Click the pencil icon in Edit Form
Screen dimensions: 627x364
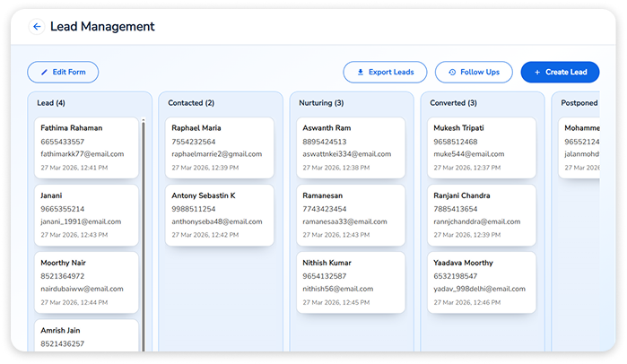(44, 73)
